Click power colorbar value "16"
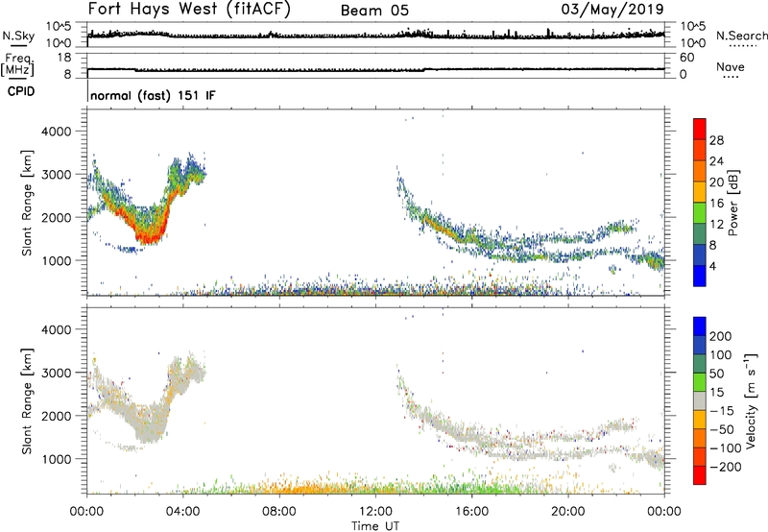This screenshot has height=532, width=768. [716, 204]
